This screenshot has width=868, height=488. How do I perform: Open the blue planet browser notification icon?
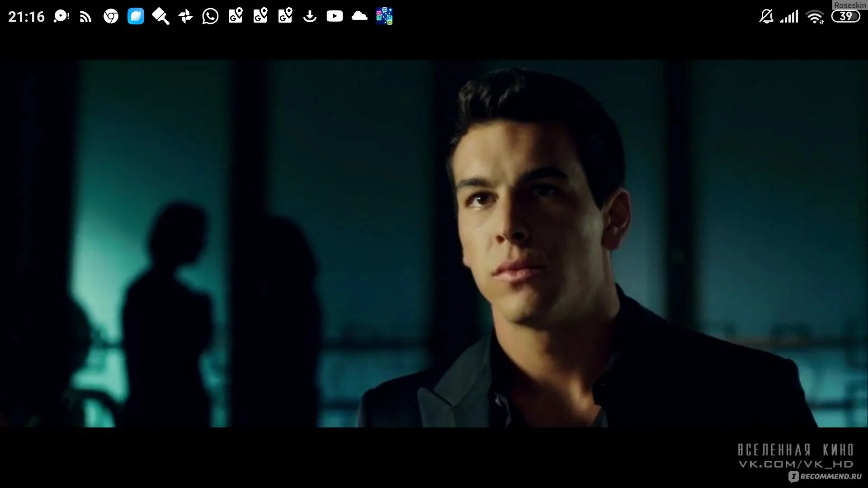136,16
